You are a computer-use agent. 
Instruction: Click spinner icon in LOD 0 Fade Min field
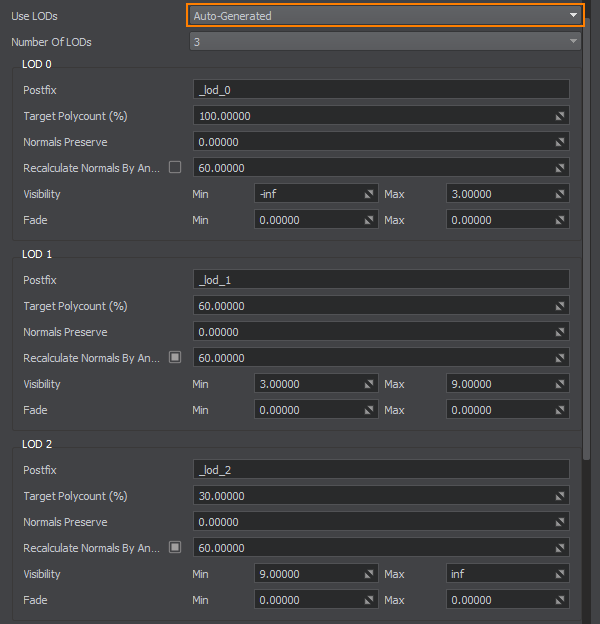point(369,220)
